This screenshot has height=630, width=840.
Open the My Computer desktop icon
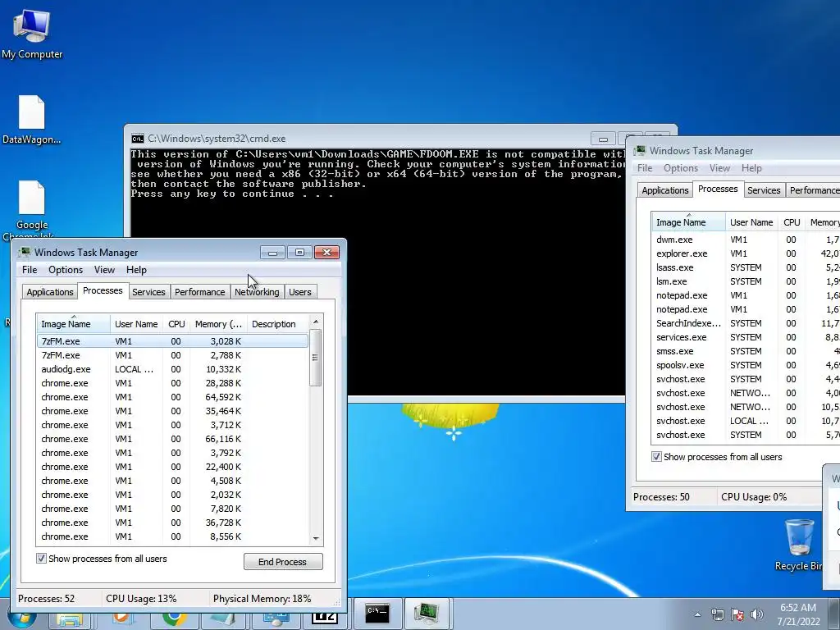(x=32, y=33)
